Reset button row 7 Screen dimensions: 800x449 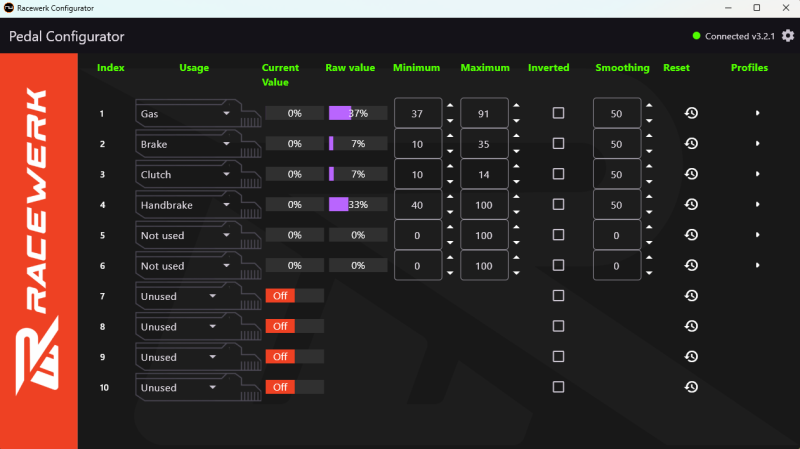691,295
